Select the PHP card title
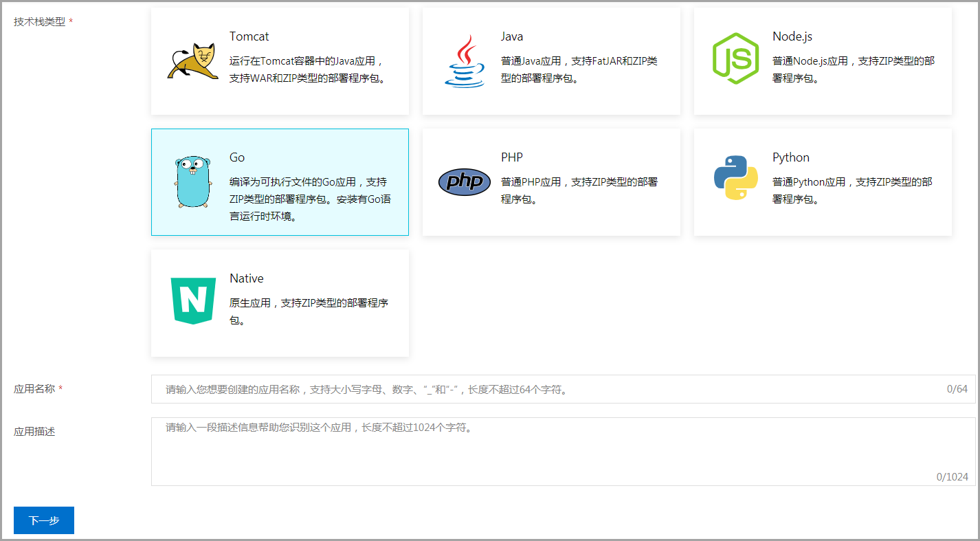This screenshot has width=980, height=541. click(x=512, y=157)
